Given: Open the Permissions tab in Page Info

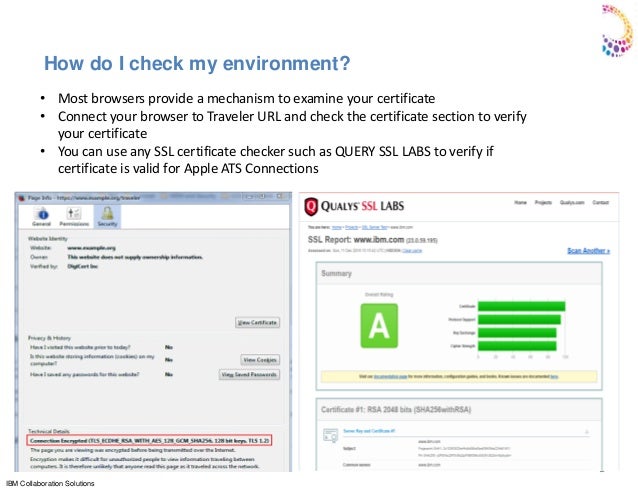Looking at the screenshot, I should (74, 217).
